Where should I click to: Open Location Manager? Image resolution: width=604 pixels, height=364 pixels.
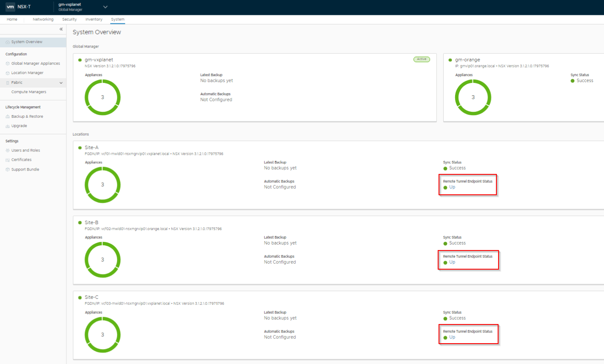tap(27, 73)
